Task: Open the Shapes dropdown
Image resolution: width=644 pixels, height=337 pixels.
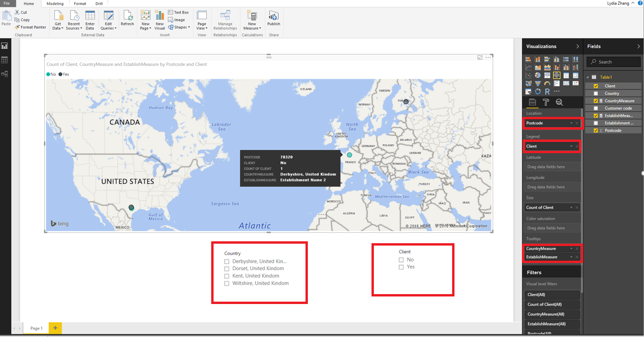Action: point(179,27)
